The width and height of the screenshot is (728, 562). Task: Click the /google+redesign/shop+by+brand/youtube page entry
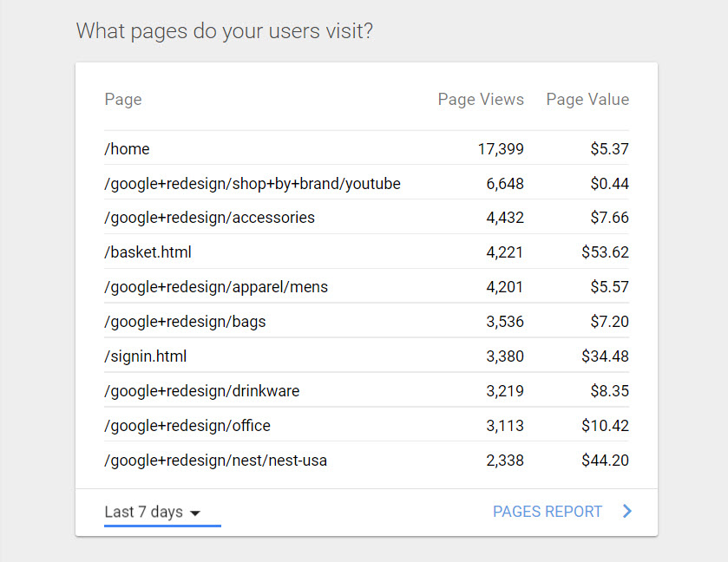tap(252, 184)
